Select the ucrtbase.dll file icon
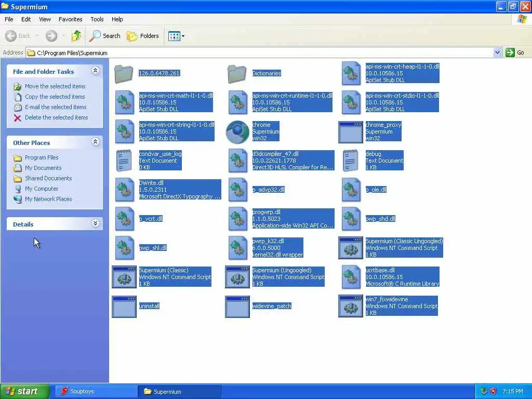The height and width of the screenshot is (399, 532). (351, 277)
